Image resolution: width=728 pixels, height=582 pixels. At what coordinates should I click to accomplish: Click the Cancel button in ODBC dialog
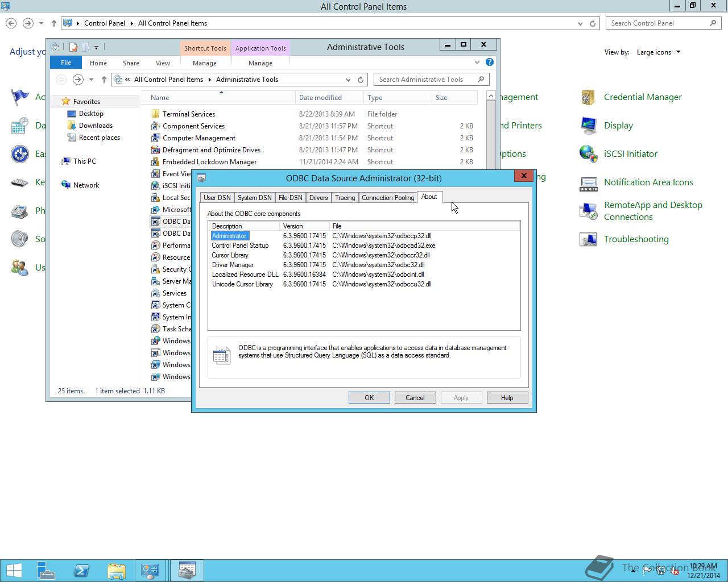pos(415,398)
